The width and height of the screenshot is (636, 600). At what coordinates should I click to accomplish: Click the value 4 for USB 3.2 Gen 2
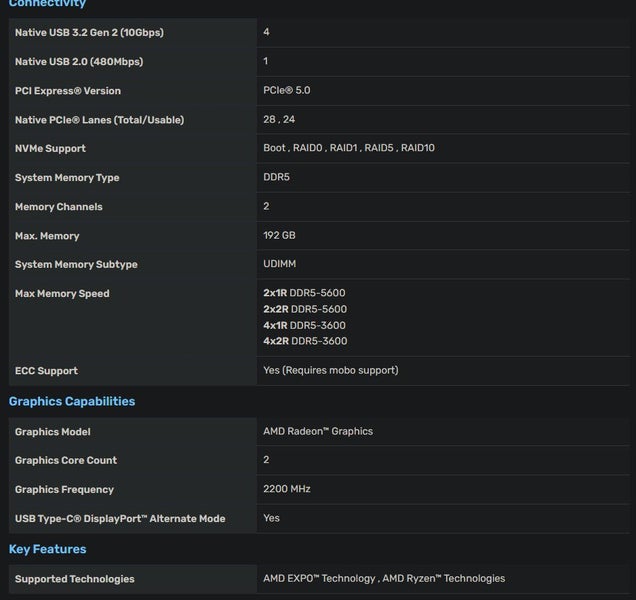click(x=266, y=32)
